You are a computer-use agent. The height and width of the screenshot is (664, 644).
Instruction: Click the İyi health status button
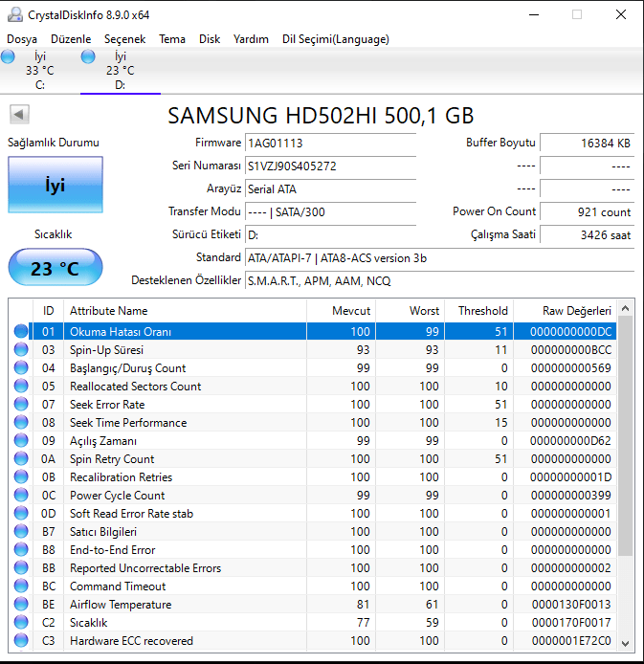[x=56, y=185]
